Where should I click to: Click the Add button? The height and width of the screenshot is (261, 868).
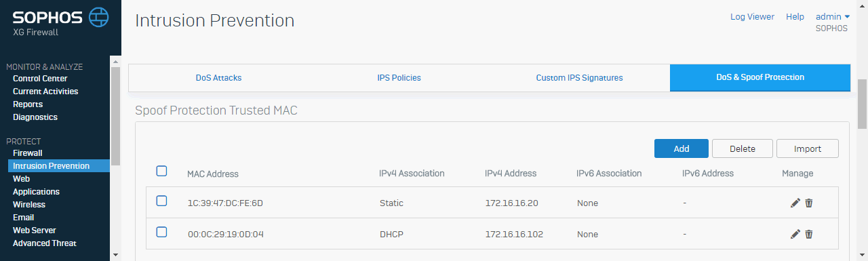[x=682, y=148]
